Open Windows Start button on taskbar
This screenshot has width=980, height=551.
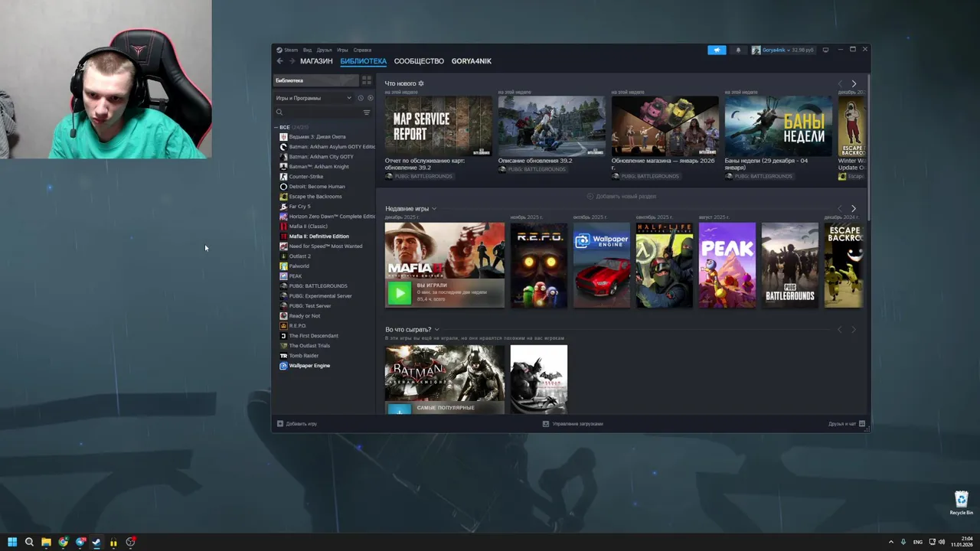tap(12, 542)
